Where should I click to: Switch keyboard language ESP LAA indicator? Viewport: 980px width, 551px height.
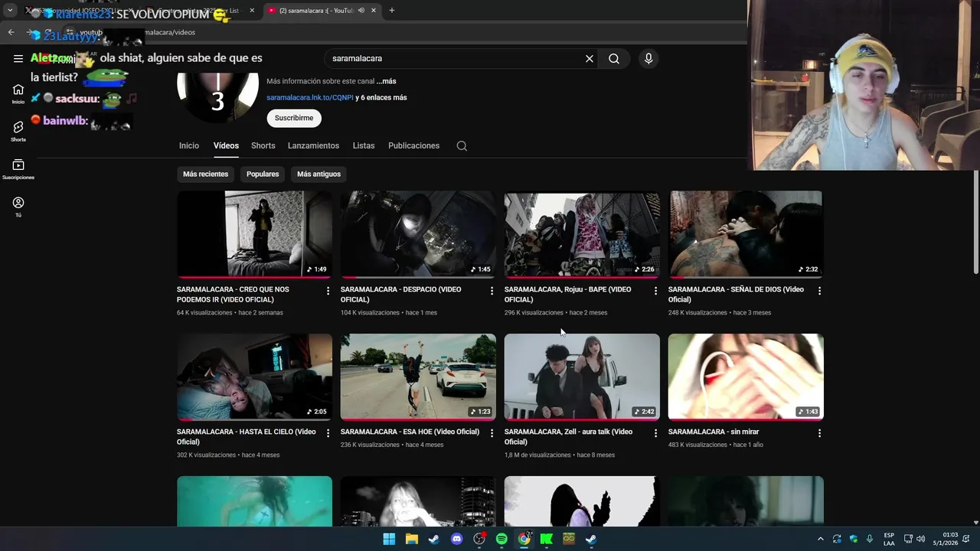tap(889, 539)
